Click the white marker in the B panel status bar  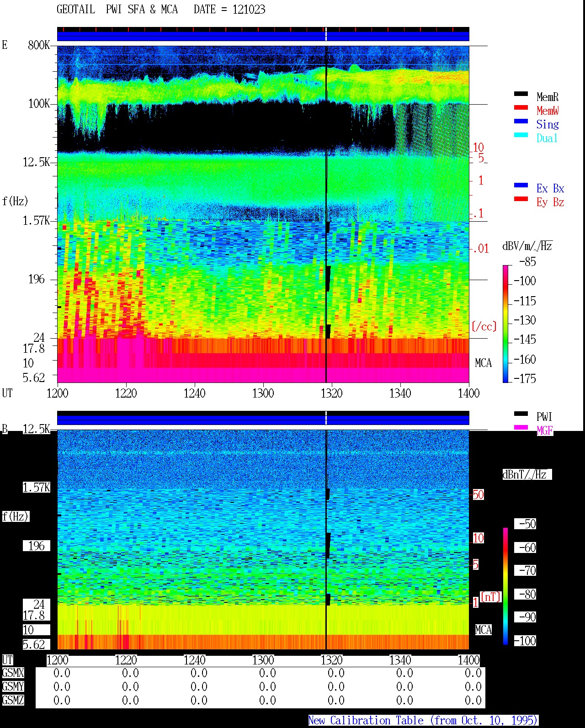pos(326,418)
